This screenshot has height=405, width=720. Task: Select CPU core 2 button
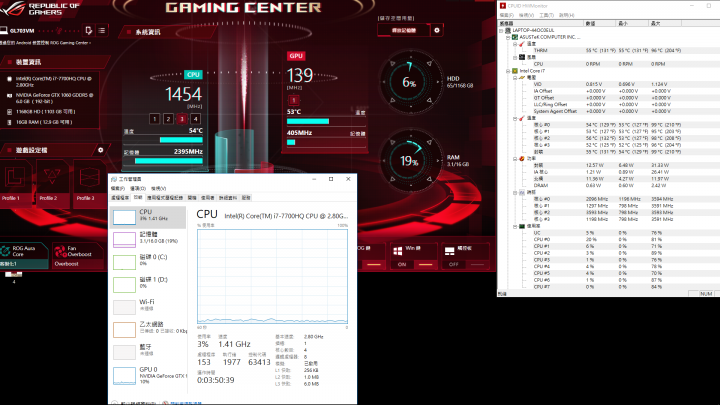[x=169, y=119]
